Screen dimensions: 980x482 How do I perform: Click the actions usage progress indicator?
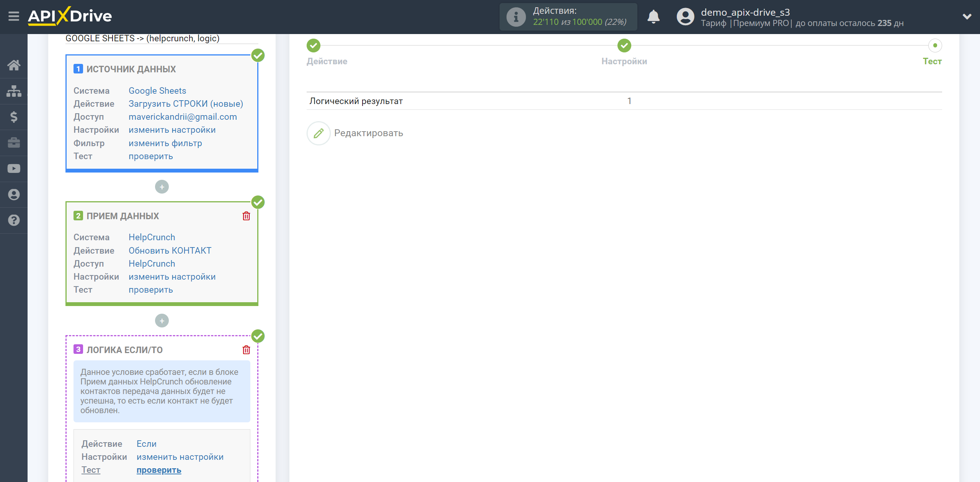(570, 16)
